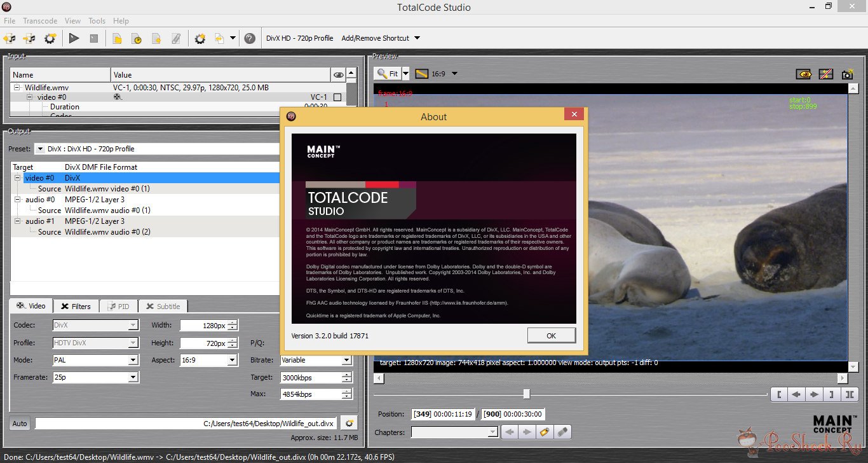This screenshot has width=868, height=463.
Task: Open the Preview 16:9 aspect dropdown arrow
Action: click(x=454, y=74)
